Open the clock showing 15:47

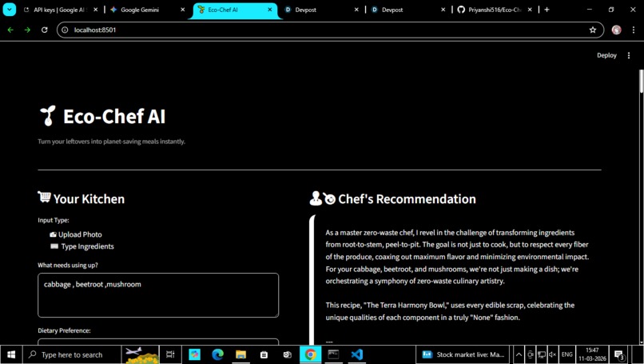(x=592, y=354)
